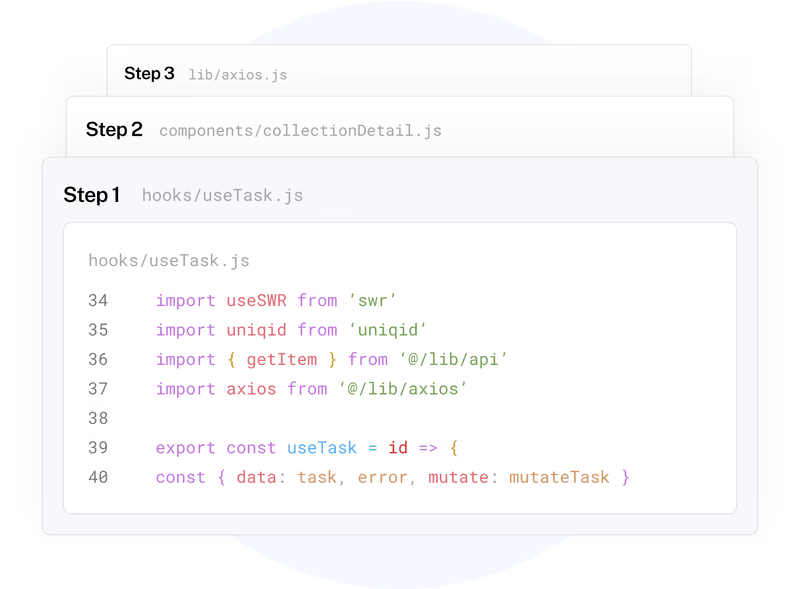
Task: Click the axios identifier on line 37
Action: tap(252, 389)
